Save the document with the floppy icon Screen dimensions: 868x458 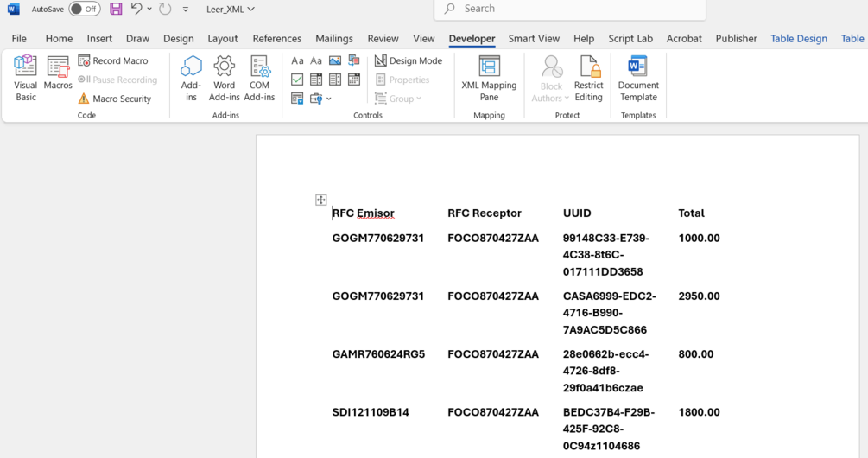(x=116, y=9)
